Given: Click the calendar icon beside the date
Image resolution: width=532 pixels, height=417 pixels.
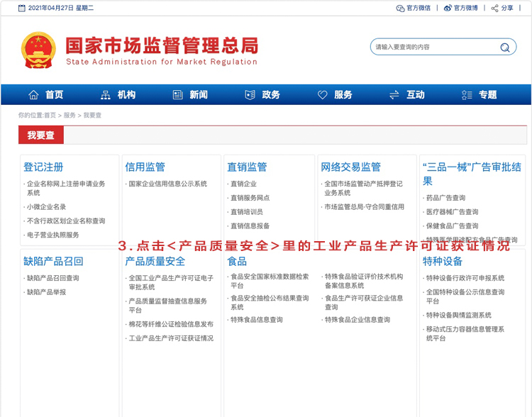Looking at the screenshot, I should pos(22,8).
